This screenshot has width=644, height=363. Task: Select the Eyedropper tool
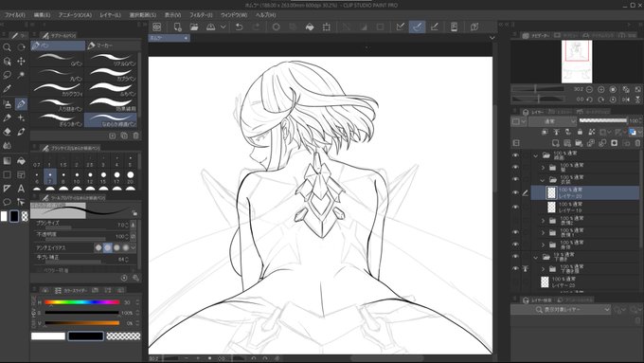[7, 88]
